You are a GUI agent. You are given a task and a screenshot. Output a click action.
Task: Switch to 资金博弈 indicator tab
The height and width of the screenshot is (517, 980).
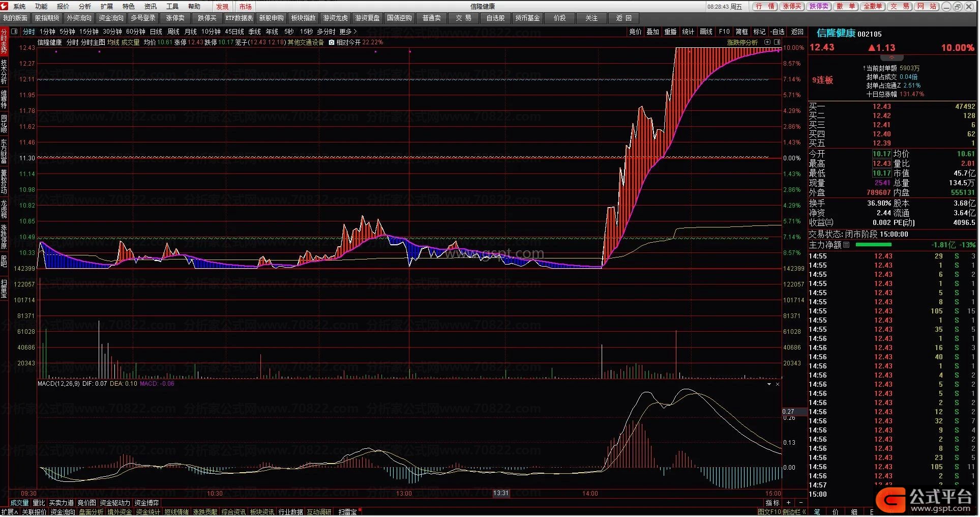(x=146, y=503)
